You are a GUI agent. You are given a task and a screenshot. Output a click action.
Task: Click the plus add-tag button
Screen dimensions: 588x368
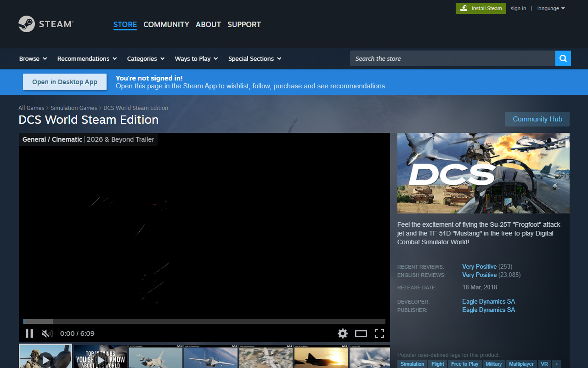click(x=557, y=364)
